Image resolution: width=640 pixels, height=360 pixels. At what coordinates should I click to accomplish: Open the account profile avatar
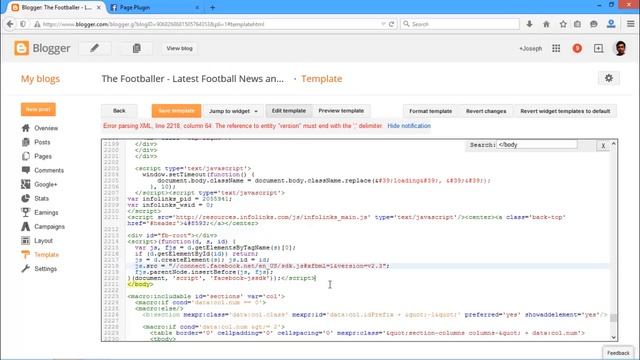(620, 49)
